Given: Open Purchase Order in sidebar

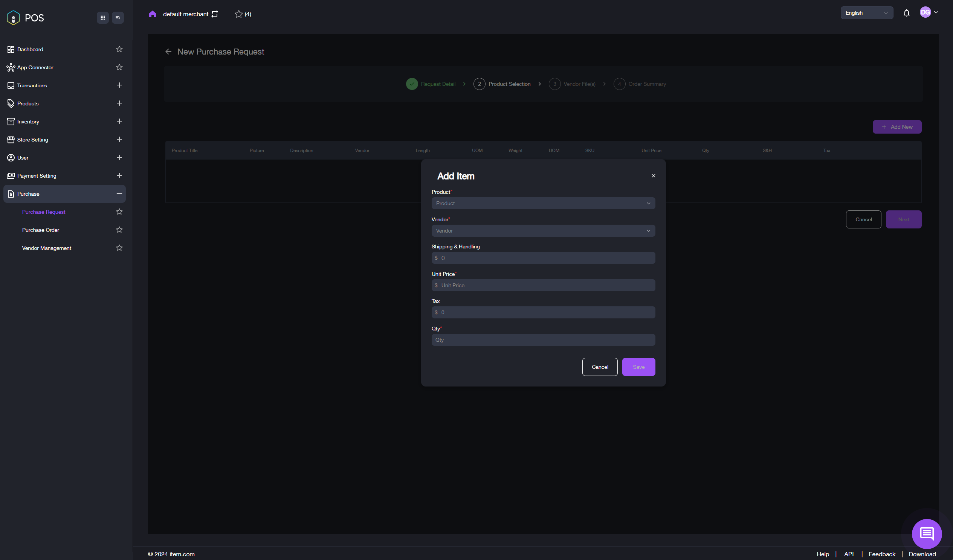Looking at the screenshot, I should 40,230.
